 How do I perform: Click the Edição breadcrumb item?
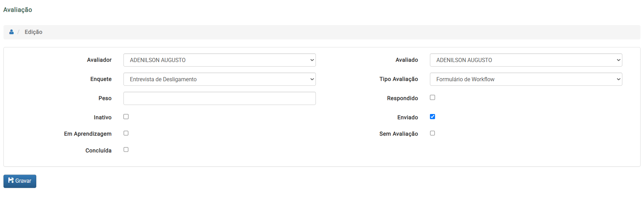[33, 32]
